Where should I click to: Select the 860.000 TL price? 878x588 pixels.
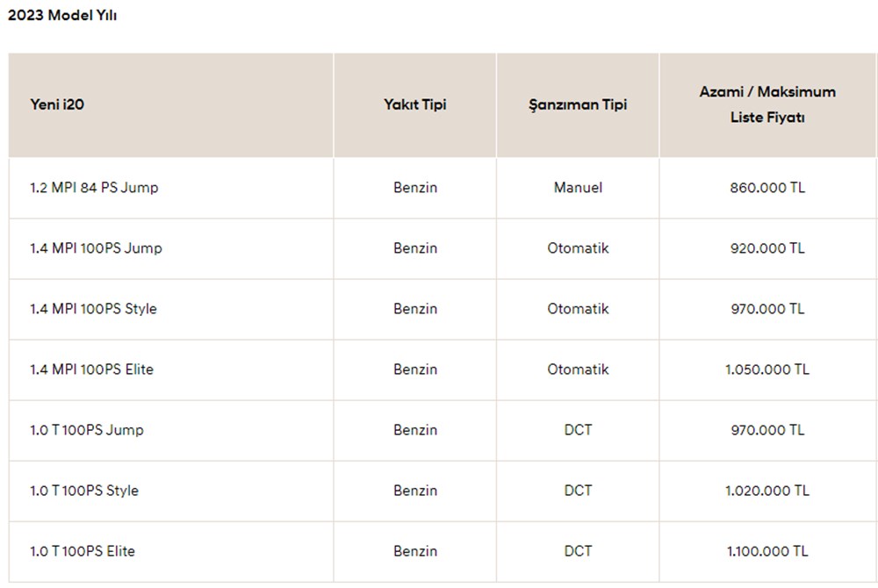[x=767, y=188]
